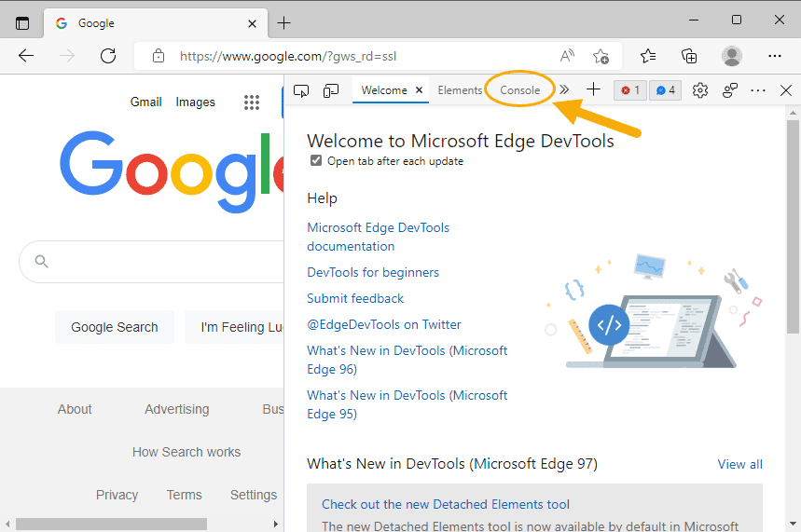
Task: Open the Privacy footer link
Action: tap(117, 496)
